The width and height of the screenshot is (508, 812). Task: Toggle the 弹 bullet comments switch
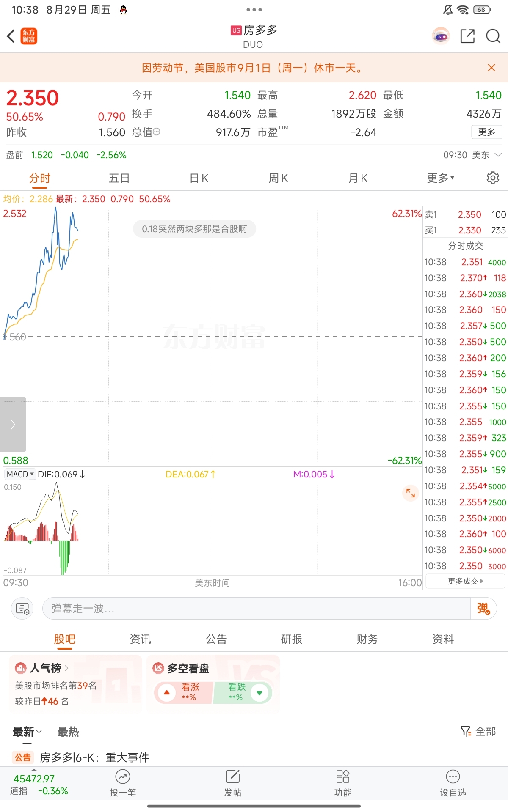click(x=483, y=609)
